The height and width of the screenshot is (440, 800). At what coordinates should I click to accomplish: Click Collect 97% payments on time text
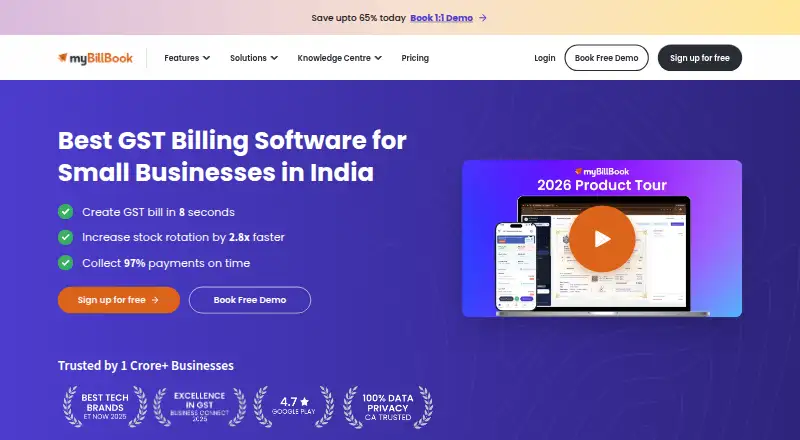166,263
